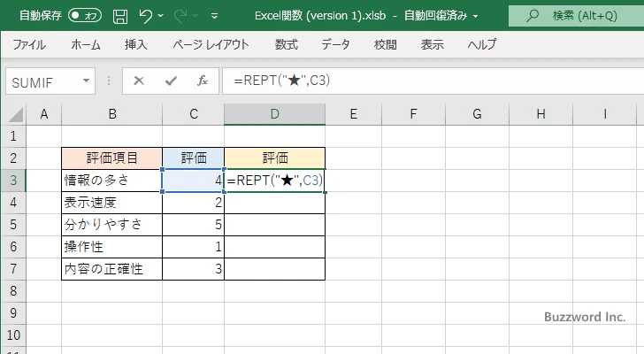
Task: Click the grayed Redo arrow icon
Action: 180,16
